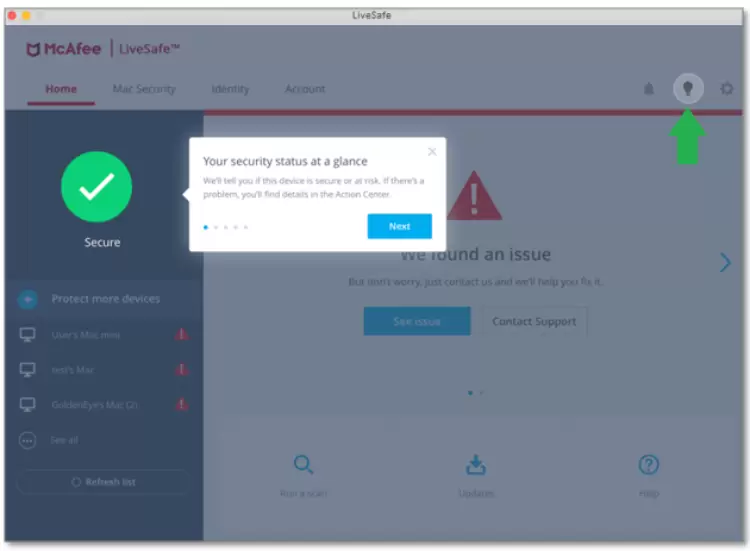Select GoldenEyes Mac device row
The image size is (750, 551).
pyautogui.click(x=104, y=405)
